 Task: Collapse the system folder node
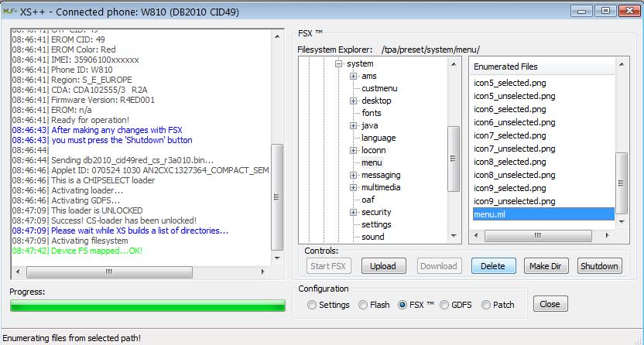[338, 63]
